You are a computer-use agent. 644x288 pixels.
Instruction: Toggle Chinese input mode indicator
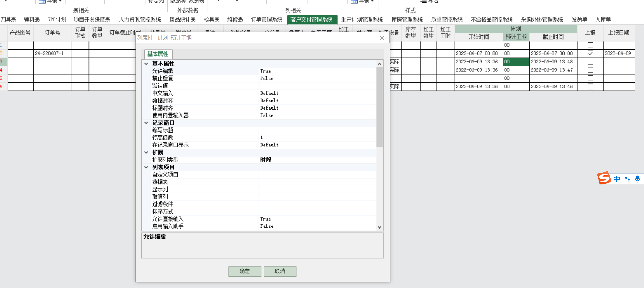coord(617,179)
